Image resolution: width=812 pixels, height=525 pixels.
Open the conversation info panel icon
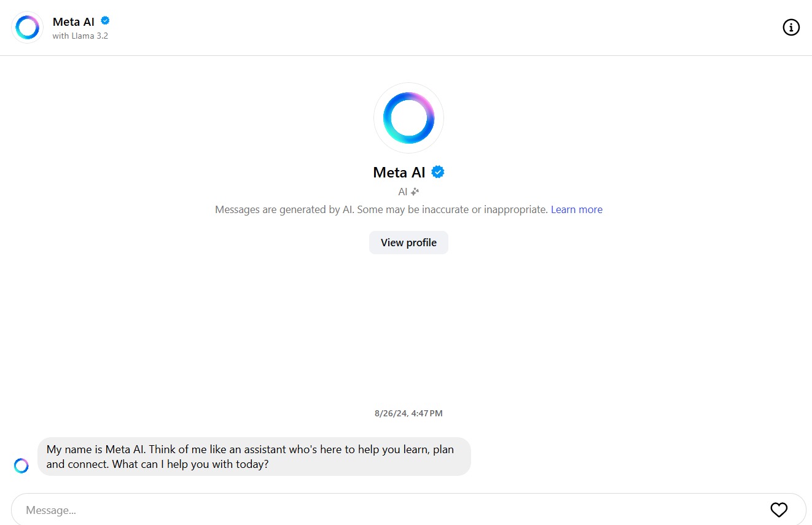point(791,27)
